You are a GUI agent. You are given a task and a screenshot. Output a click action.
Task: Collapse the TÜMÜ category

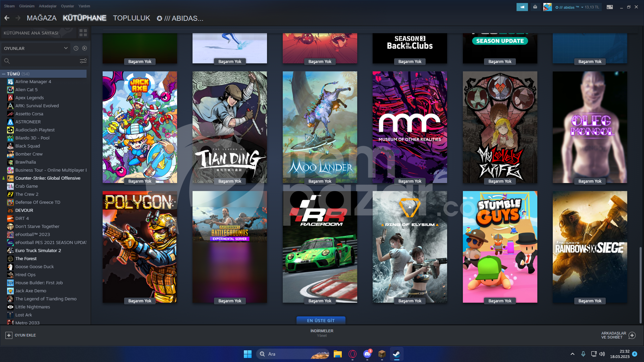3,74
